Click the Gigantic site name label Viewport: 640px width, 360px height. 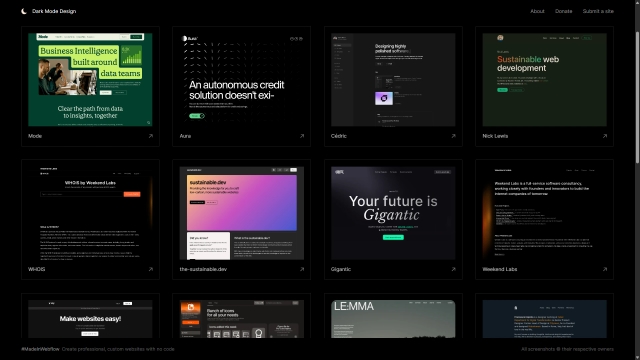point(341,269)
